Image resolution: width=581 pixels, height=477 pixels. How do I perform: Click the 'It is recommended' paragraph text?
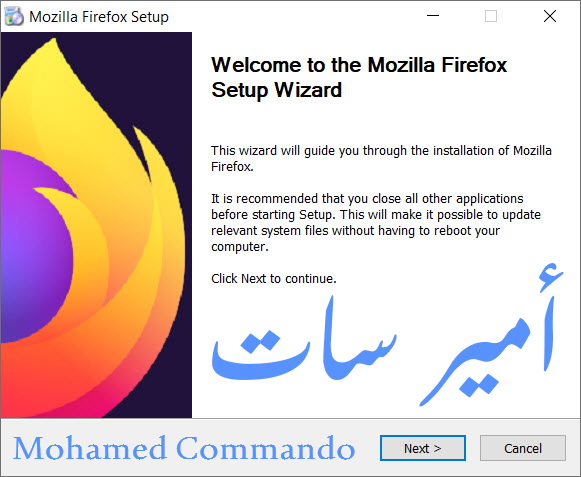[376, 222]
